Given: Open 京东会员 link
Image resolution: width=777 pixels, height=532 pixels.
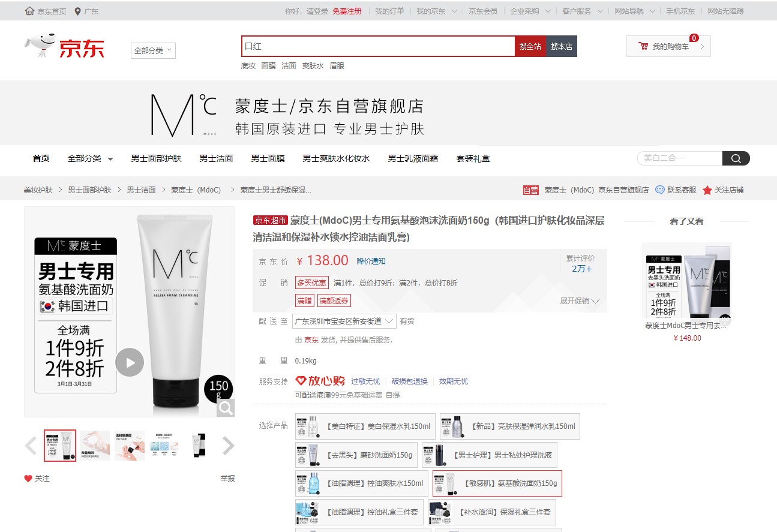Looking at the screenshot, I should click(x=483, y=11).
